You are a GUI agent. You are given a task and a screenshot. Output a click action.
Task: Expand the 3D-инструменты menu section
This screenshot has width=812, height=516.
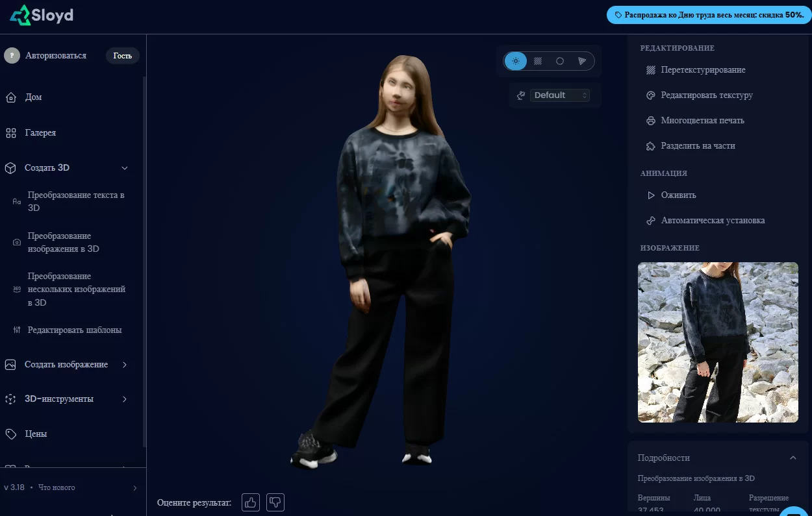click(125, 399)
